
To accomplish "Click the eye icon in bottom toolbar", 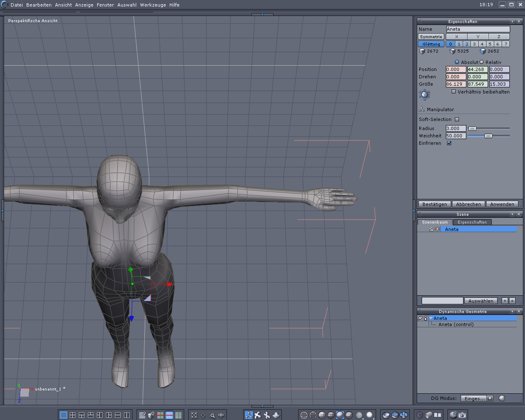I will (221, 415).
